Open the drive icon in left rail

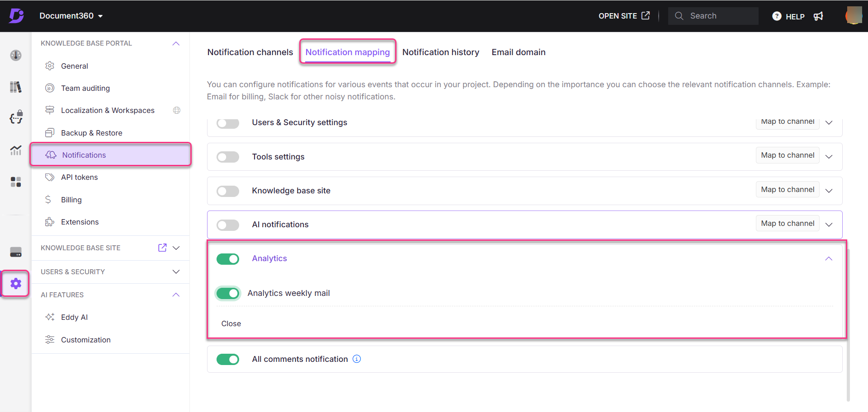tap(16, 252)
